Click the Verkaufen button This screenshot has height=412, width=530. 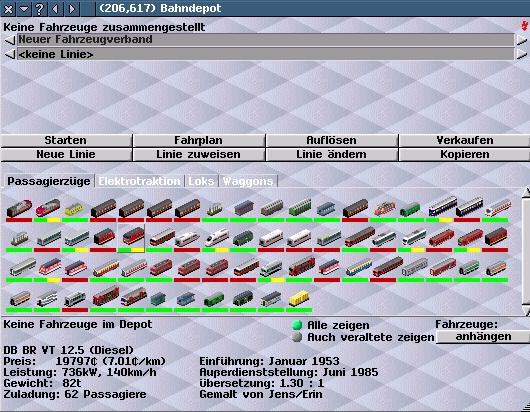pyautogui.click(x=464, y=140)
